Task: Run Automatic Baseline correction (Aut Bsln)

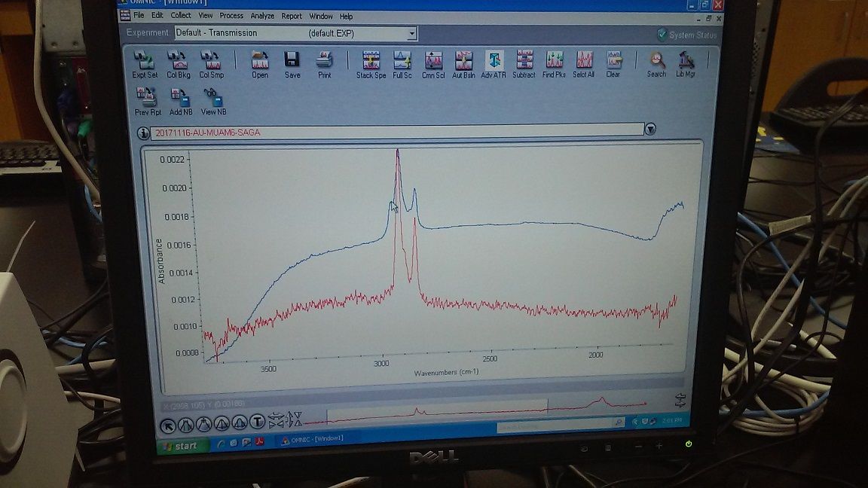Action: point(463,64)
